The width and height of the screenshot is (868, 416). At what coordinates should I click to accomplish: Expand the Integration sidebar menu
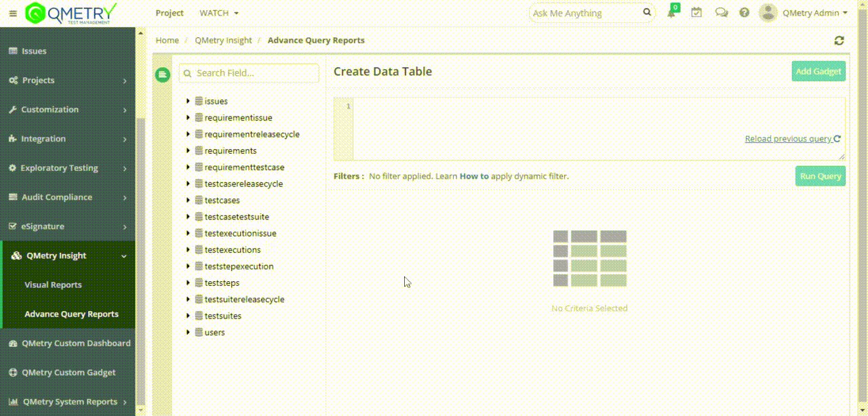coord(68,138)
